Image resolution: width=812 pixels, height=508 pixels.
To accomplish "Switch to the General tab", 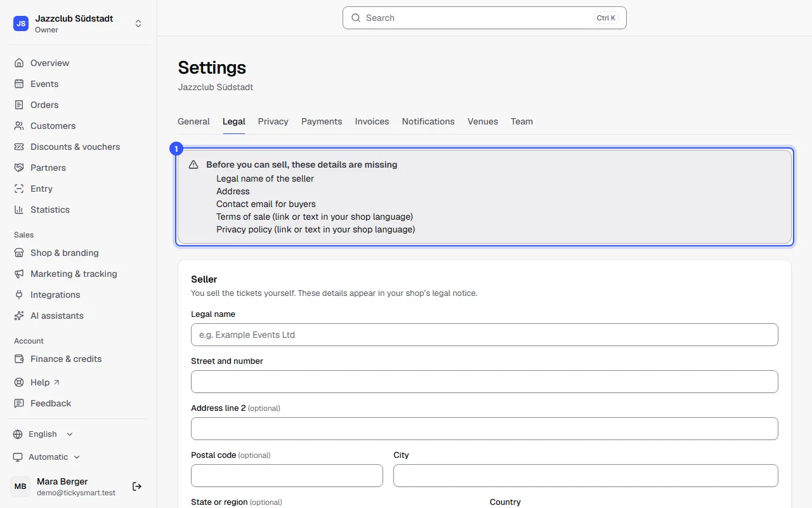I will coord(193,121).
